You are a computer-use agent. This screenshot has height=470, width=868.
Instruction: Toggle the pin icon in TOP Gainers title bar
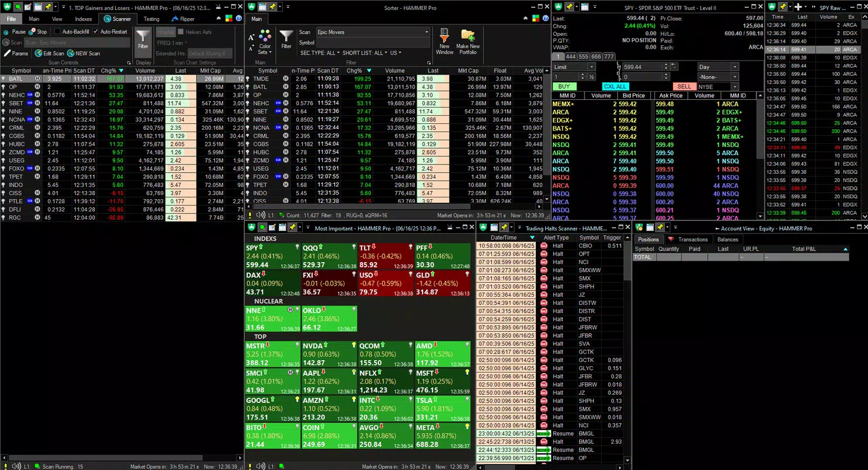[48, 7]
